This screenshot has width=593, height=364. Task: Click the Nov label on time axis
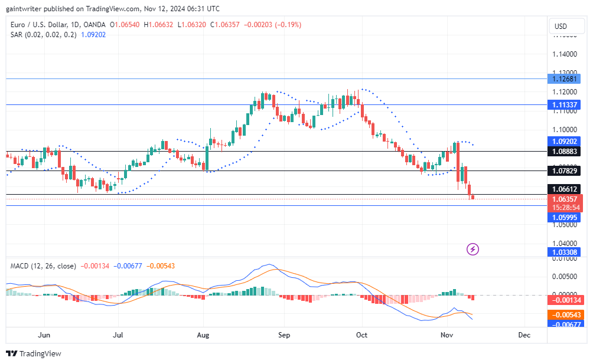[x=447, y=335]
